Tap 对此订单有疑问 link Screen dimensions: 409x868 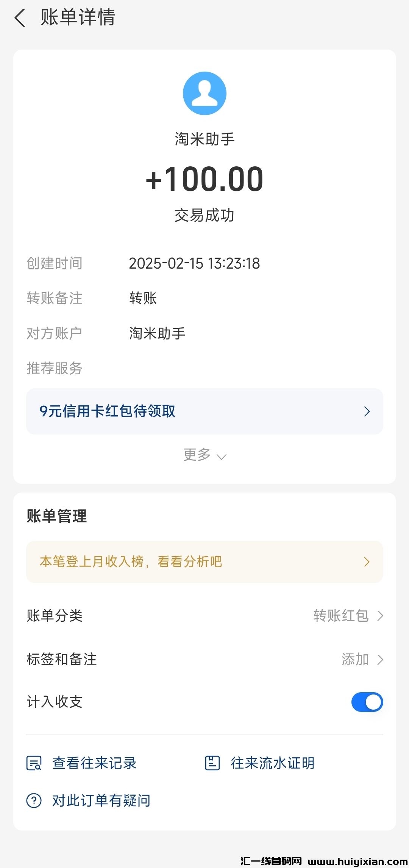coord(101,801)
